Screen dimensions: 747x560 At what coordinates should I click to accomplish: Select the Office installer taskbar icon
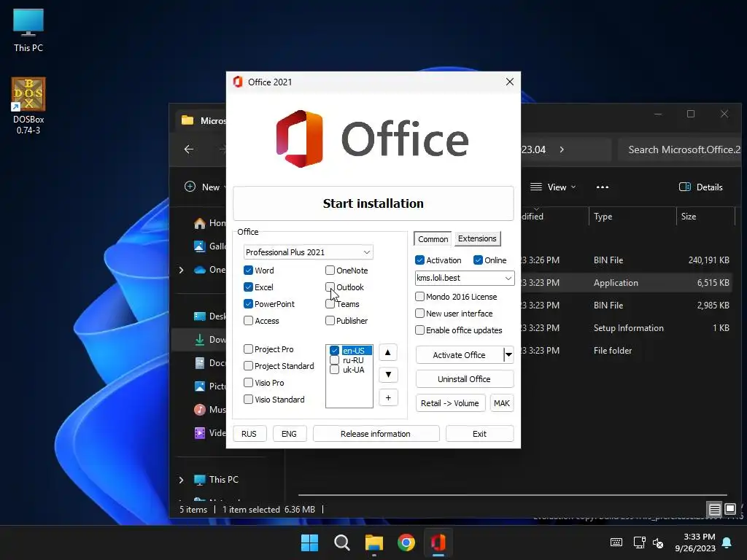tap(438, 542)
